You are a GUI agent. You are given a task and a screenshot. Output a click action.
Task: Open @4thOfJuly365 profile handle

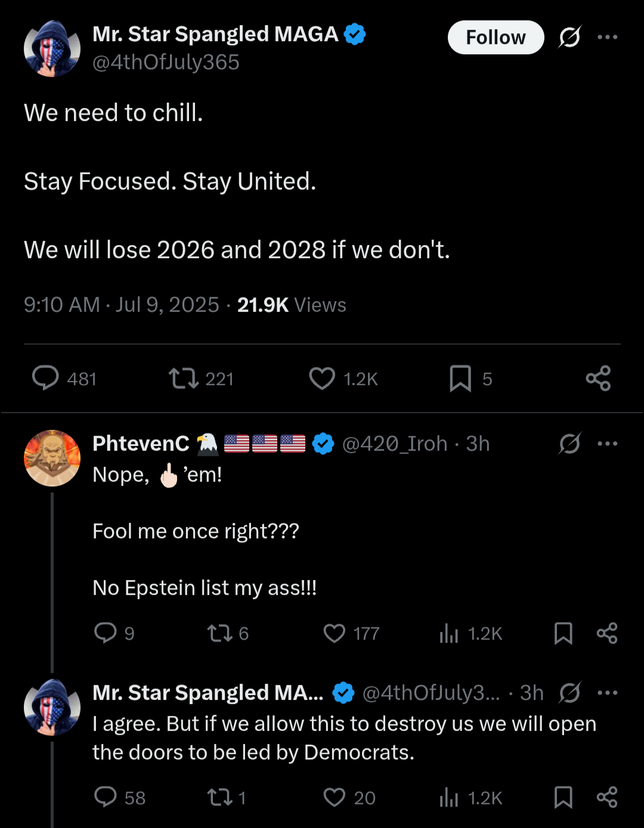point(166,62)
